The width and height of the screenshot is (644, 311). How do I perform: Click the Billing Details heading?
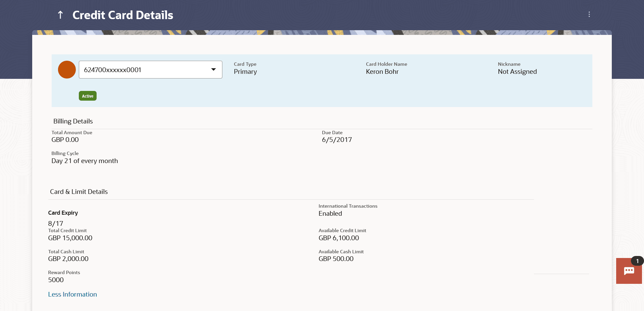tap(73, 121)
